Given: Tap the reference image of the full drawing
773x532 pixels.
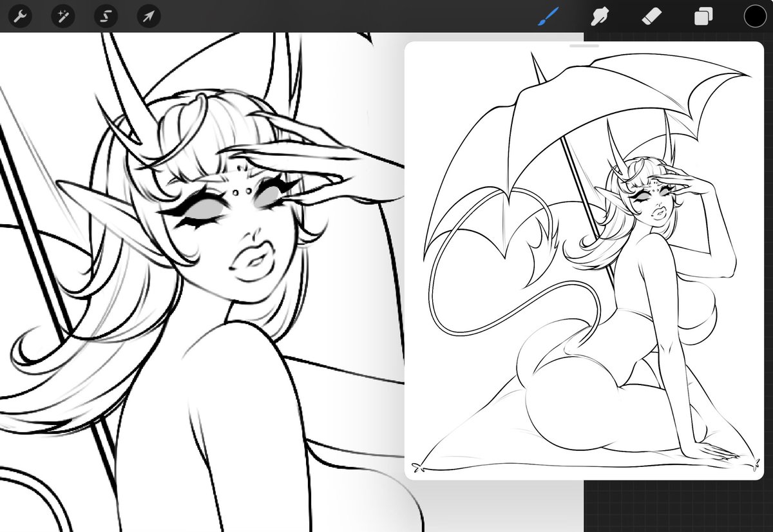Looking at the screenshot, I should click(584, 261).
